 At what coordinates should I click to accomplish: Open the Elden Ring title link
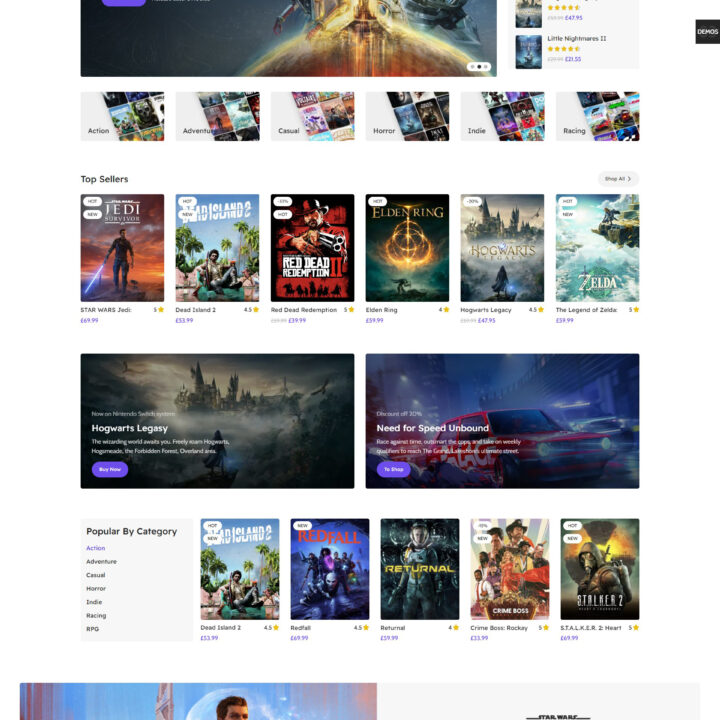click(381, 310)
